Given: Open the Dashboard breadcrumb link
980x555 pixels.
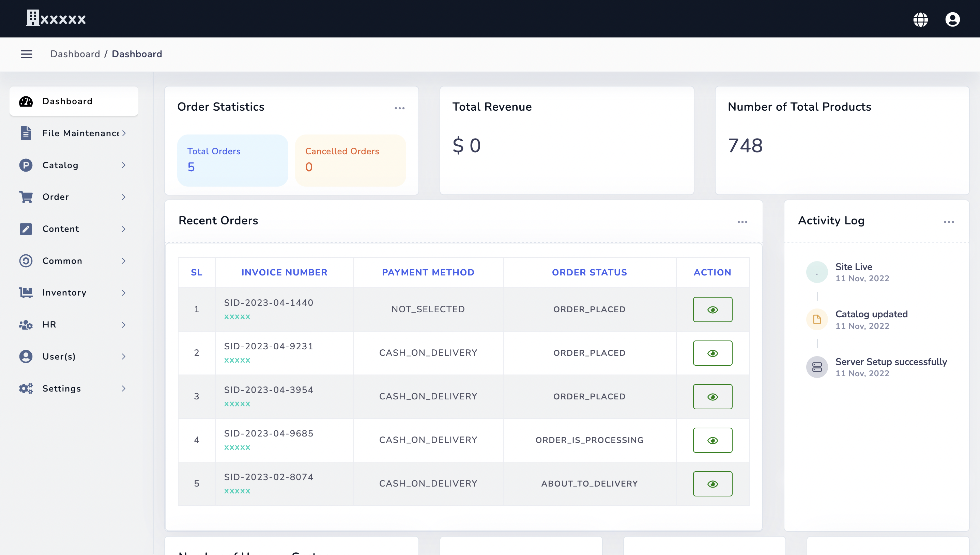Looking at the screenshot, I should click(x=75, y=54).
